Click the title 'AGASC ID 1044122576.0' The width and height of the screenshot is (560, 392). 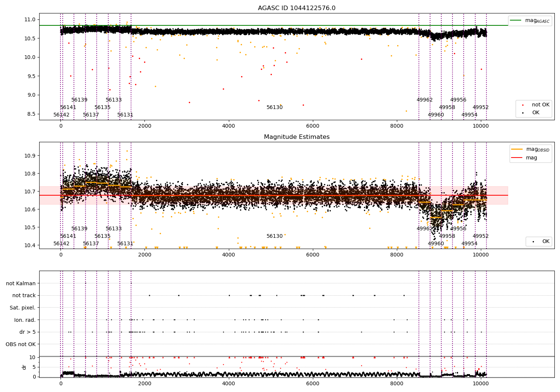[x=296, y=8]
